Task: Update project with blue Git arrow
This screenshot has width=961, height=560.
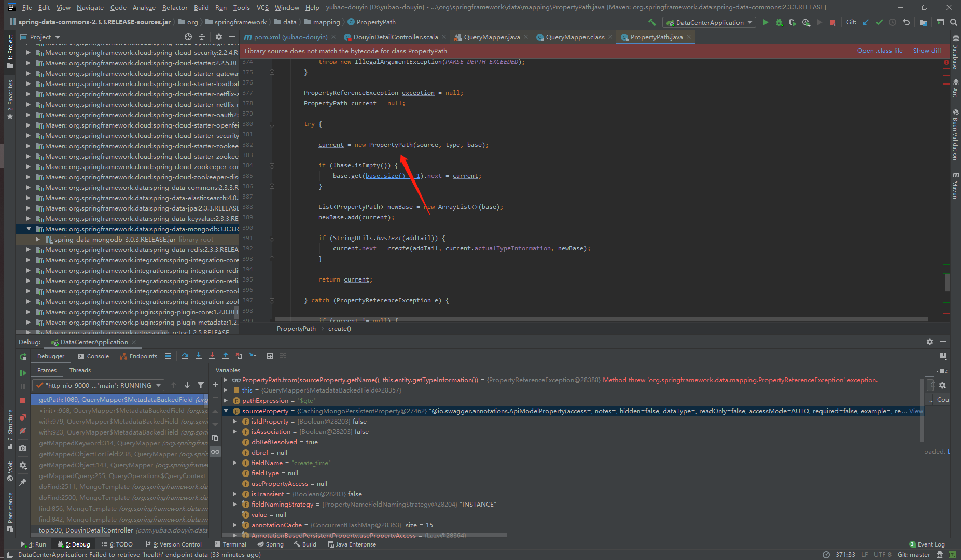Action: coord(866,22)
